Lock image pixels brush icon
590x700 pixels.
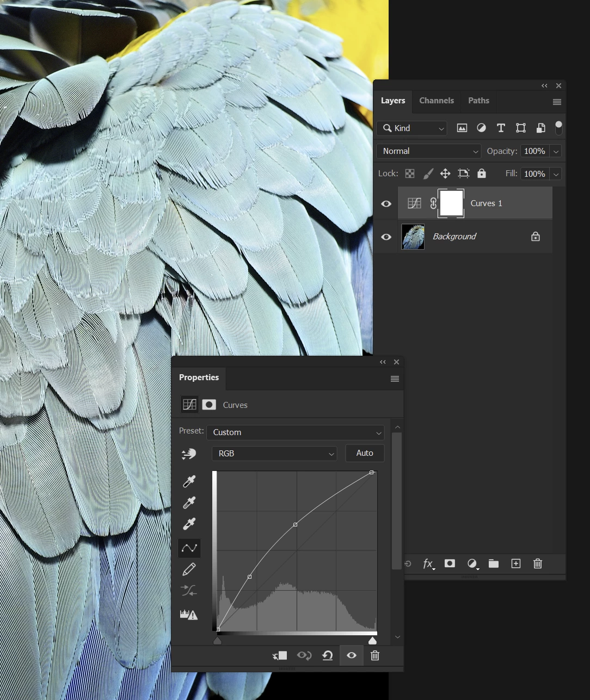click(x=428, y=174)
